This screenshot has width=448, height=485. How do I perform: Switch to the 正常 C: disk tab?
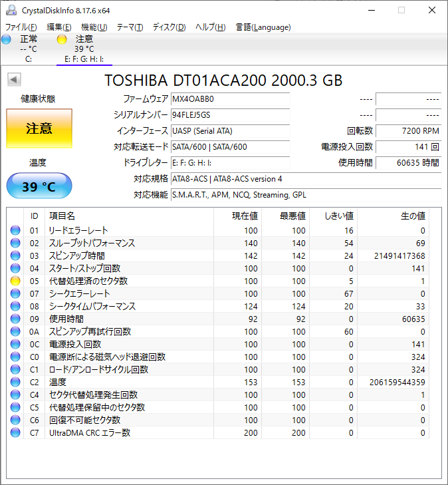pyautogui.click(x=29, y=49)
